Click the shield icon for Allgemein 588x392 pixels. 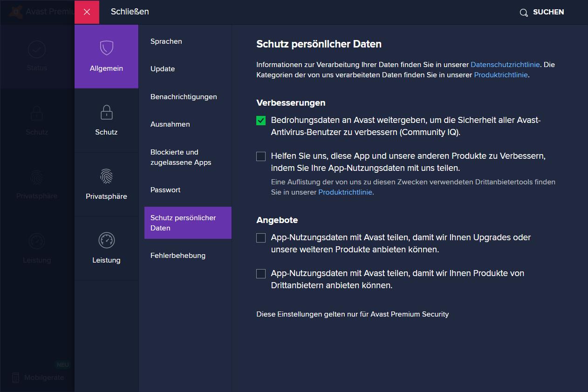(x=107, y=48)
